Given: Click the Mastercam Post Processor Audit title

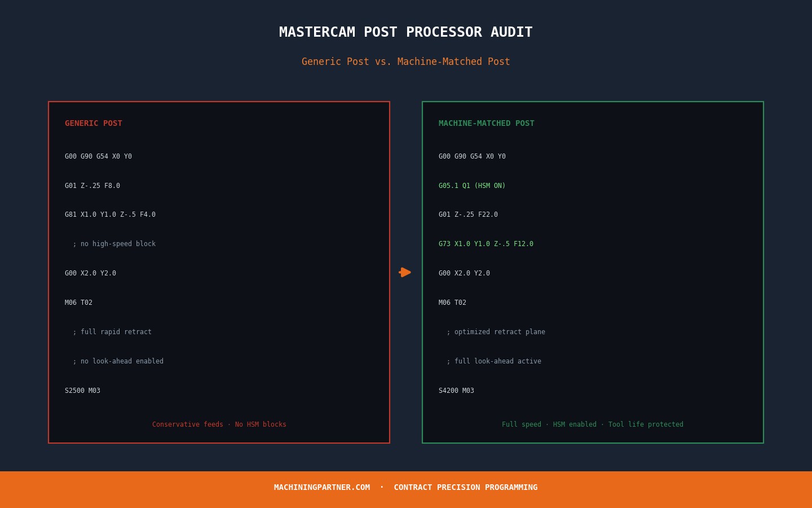Looking at the screenshot, I should 406,32.
